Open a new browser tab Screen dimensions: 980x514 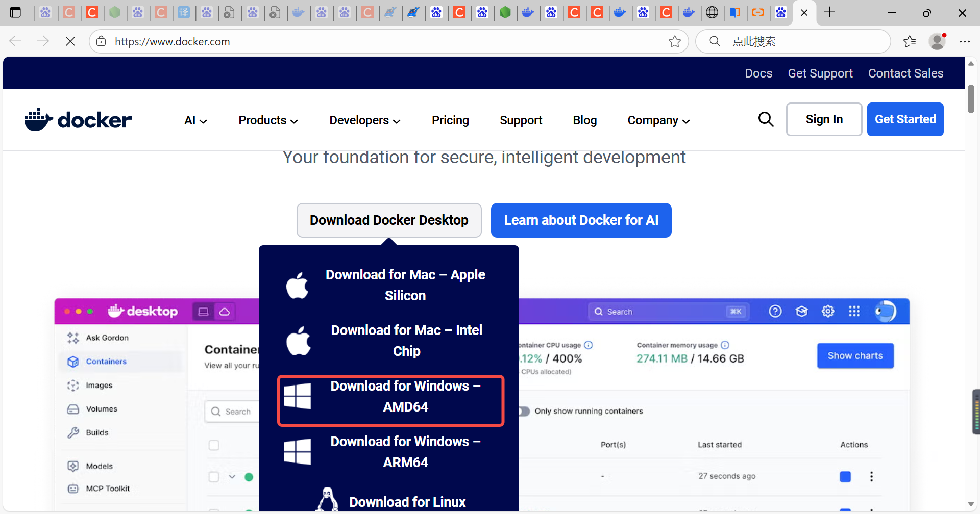tap(830, 12)
